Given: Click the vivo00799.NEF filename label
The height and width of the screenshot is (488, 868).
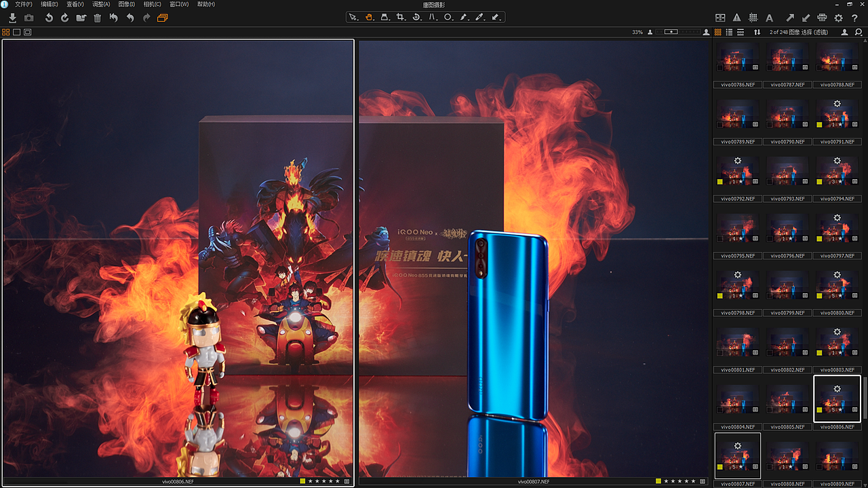Looking at the screenshot, I should tap(787, 313).
